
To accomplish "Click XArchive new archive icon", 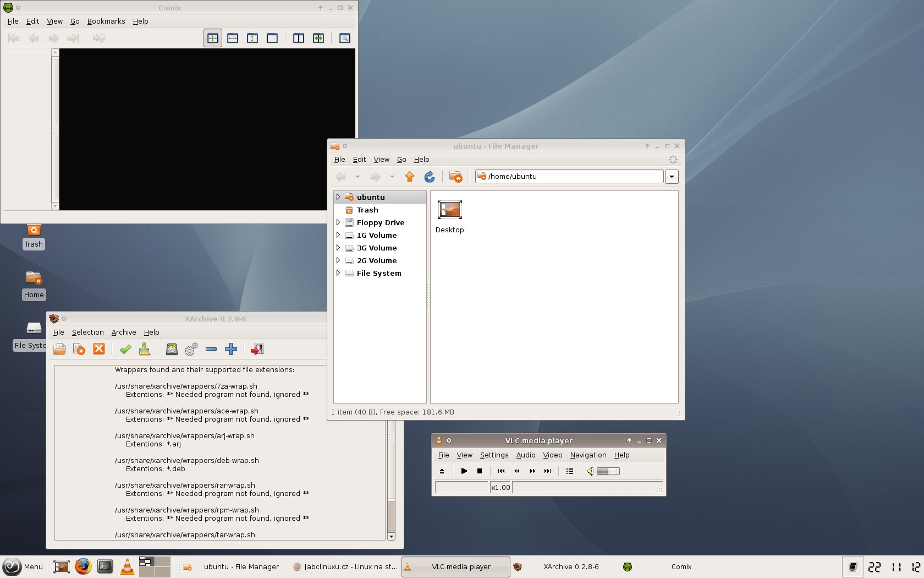I will point(79,349).
